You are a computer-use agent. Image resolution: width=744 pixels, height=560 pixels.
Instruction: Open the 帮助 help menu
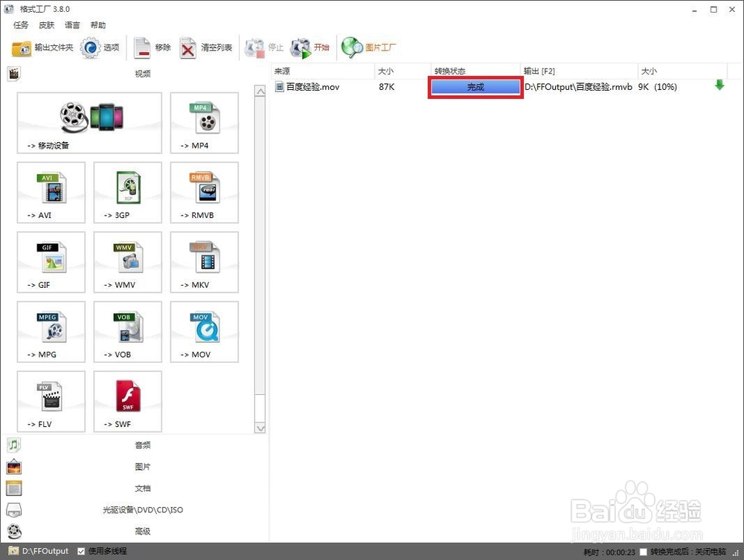[x=97, y=25]
